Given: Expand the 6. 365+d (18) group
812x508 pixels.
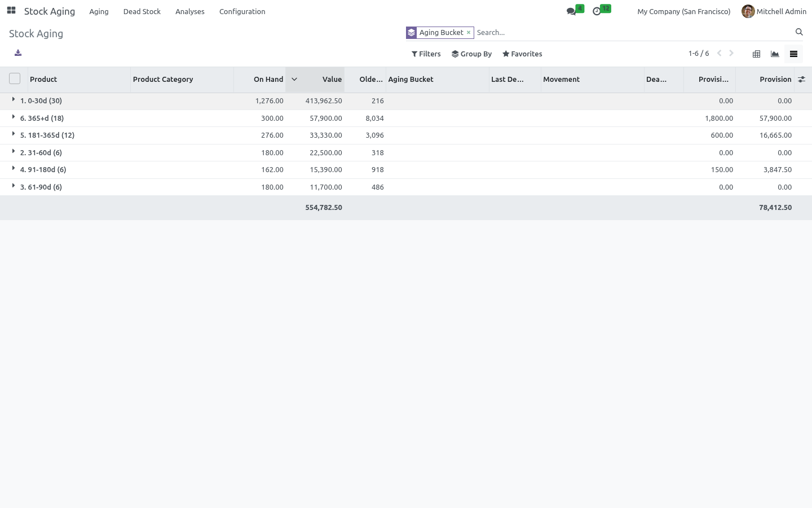Looking at the screenshot, I should [x=14, y=117].
